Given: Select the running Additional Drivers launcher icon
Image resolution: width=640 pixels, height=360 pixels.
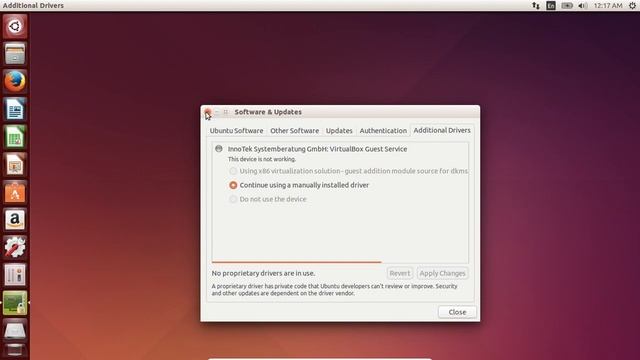Looking at the screenshot, I should coord(15,303).
